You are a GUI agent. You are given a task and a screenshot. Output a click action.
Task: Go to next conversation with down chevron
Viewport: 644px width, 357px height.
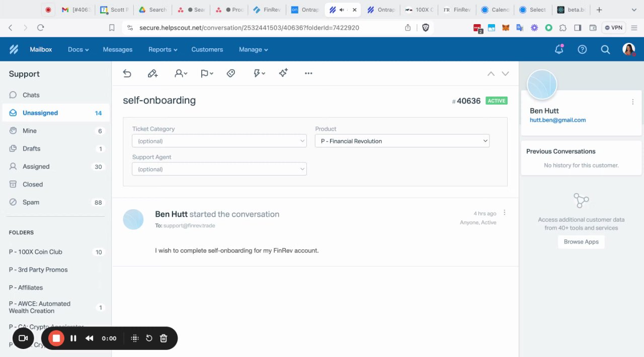(505, 73)
